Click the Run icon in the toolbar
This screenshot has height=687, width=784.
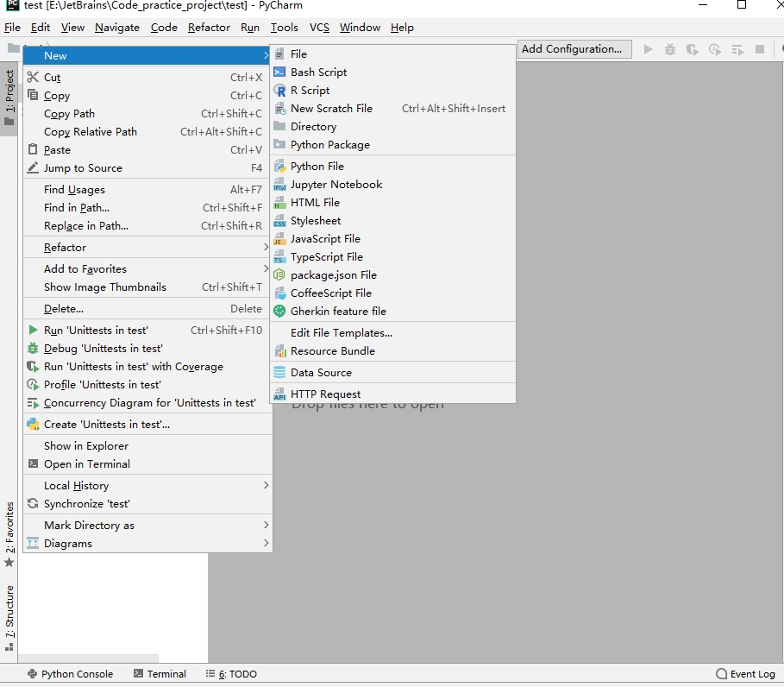tap(649, 50)
